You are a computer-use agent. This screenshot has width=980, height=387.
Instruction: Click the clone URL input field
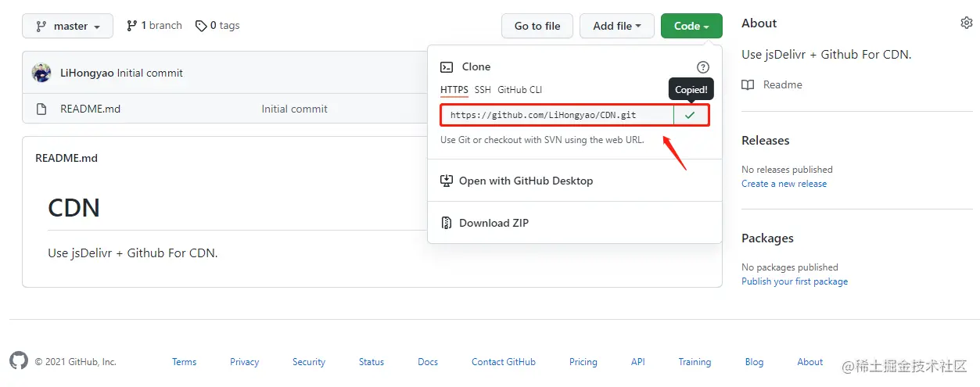tap(557, 115)
